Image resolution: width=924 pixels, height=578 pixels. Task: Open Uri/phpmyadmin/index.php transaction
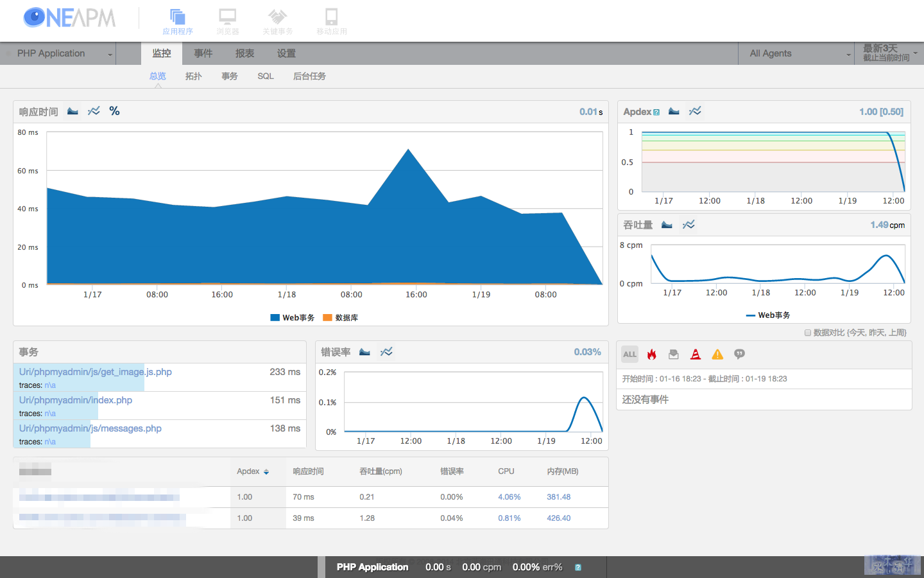click(76, 400)
